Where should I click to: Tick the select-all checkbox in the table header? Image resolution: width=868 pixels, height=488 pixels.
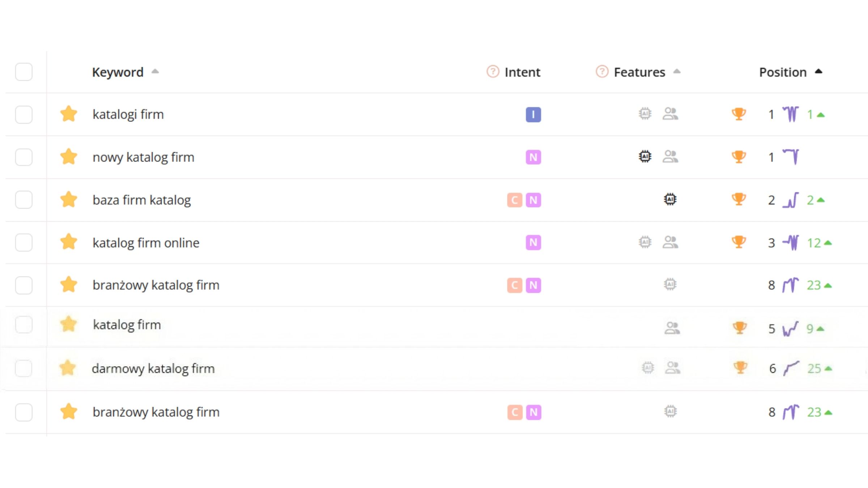(x=24, y=72)
